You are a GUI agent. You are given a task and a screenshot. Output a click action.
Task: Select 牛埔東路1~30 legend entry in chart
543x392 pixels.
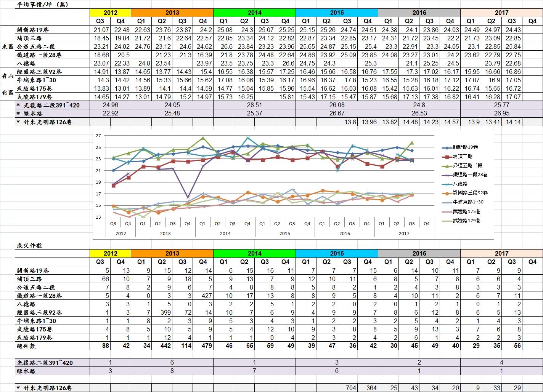(x=463, y=202)
